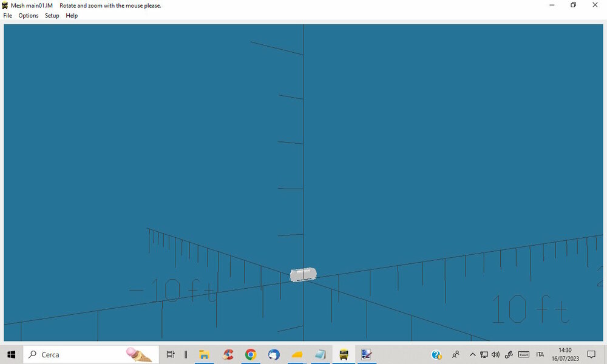Open the yellow folder app on taskbar
This screenshot has width=607, height=364.
pyautogui.click(x=297, y=354)
